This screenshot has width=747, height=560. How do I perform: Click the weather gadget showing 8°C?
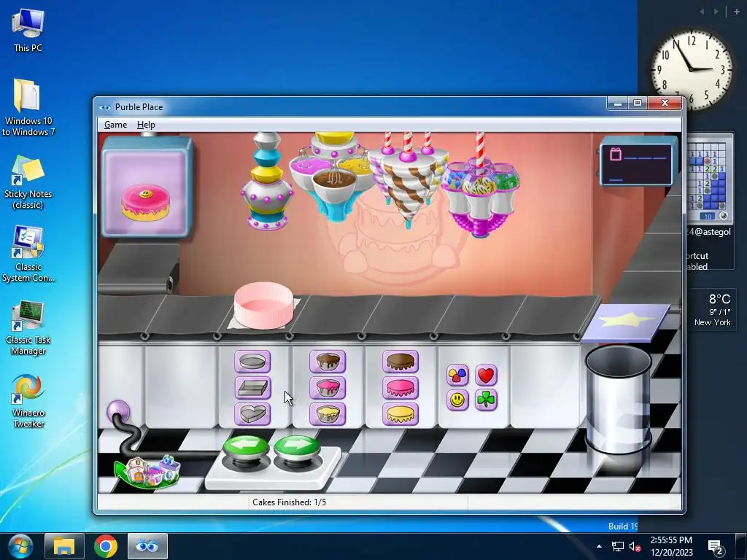pyautogui.click(x=711, y=309)
